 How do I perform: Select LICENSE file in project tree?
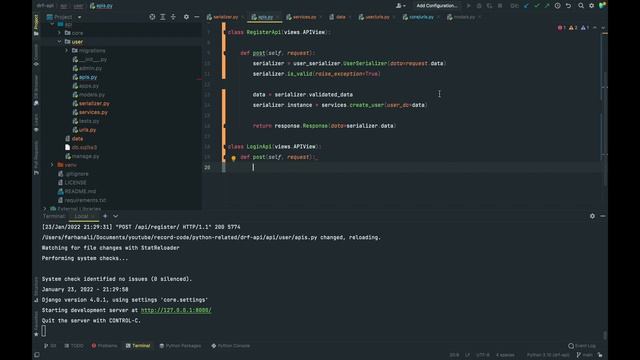coord(72,182)
